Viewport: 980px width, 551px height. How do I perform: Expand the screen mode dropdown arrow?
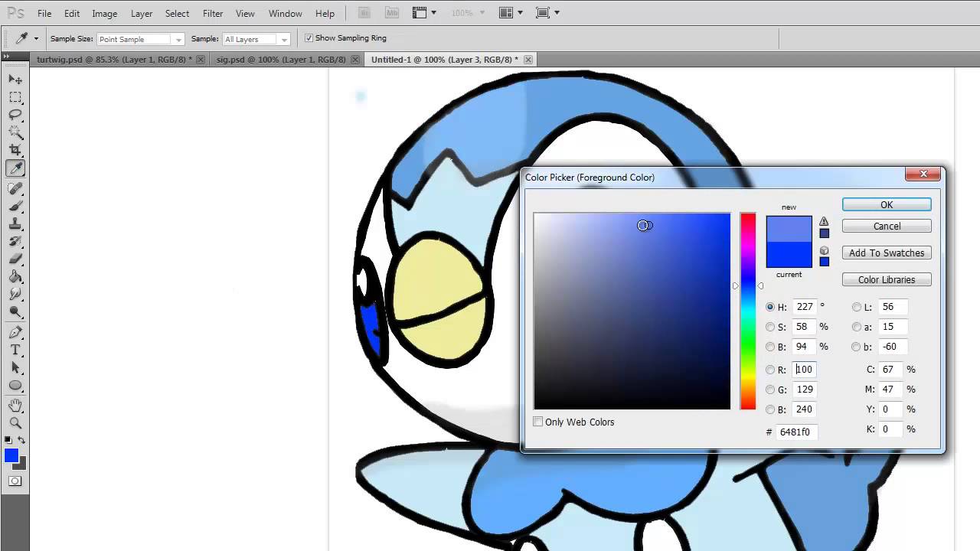point(557,13)
